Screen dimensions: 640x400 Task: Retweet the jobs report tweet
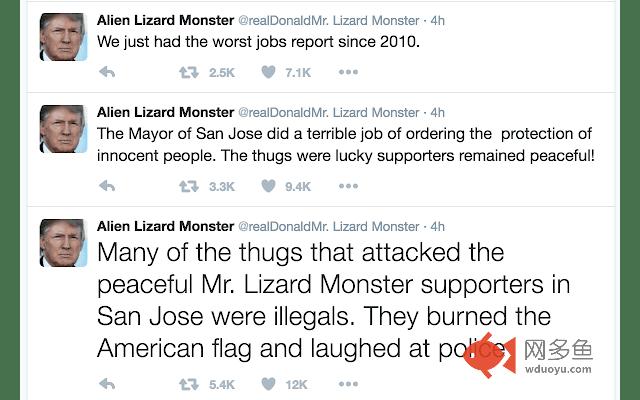(187, 72)
